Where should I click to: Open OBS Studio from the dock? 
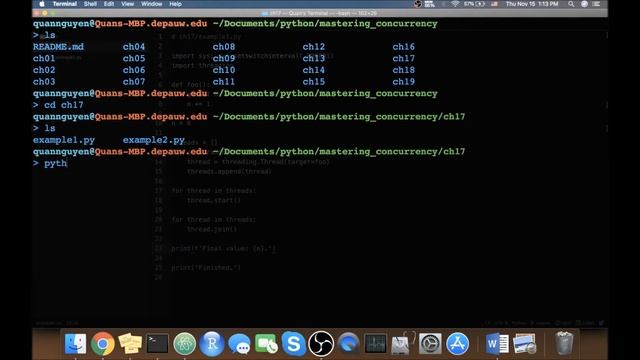pos(321,343)
